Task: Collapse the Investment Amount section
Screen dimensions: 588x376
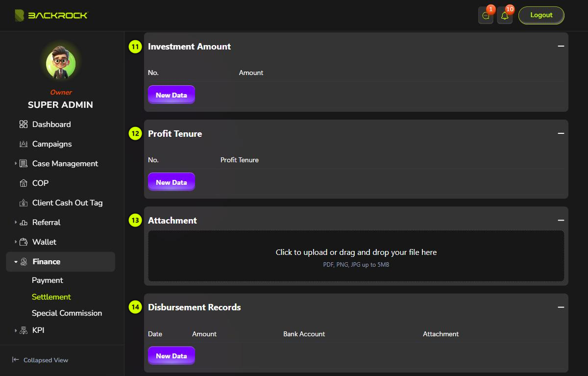Action: (x=561, y=46)
